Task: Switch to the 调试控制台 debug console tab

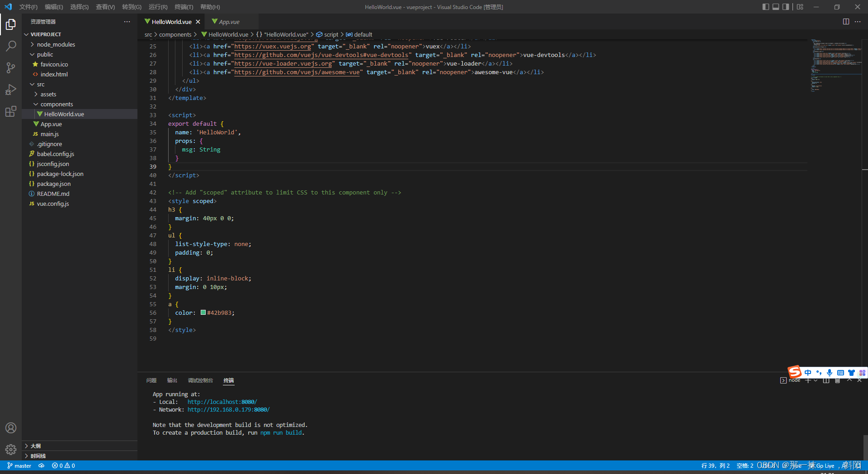Action: (200, 380)
